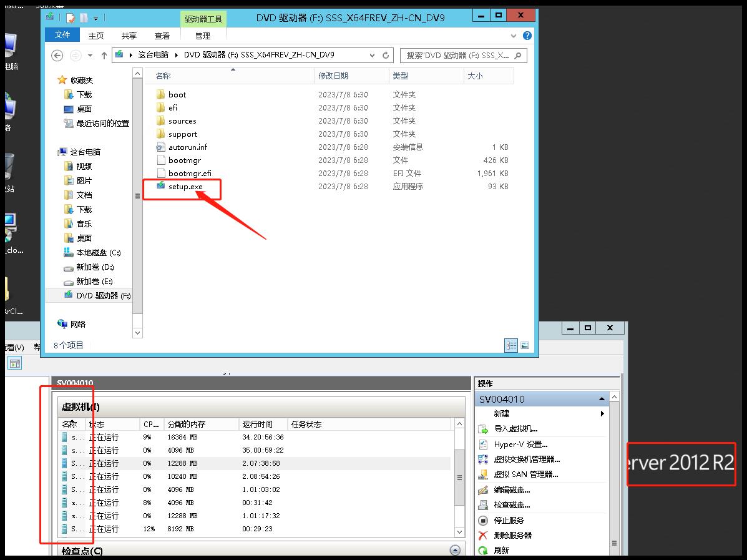Expand the Explorer ribbon chevron

[513, 36]
